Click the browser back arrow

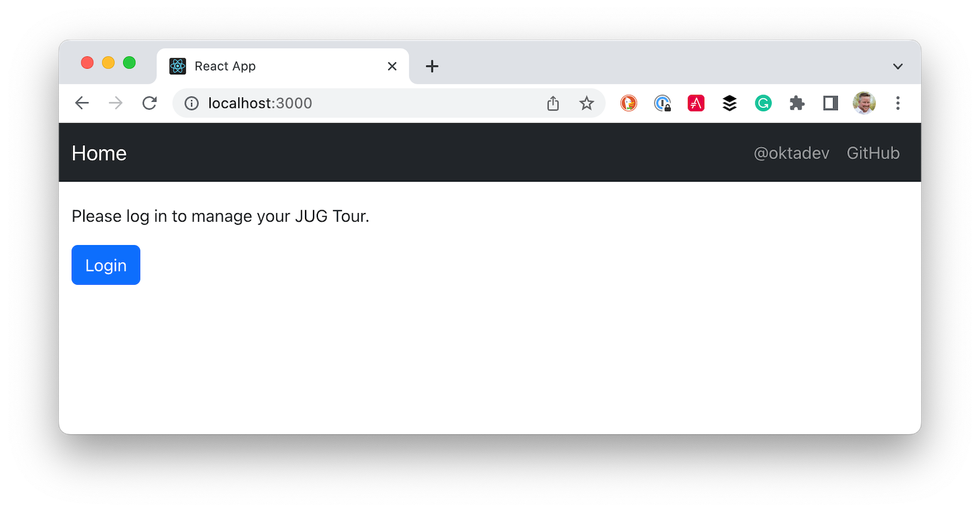[x=82, y=103]
